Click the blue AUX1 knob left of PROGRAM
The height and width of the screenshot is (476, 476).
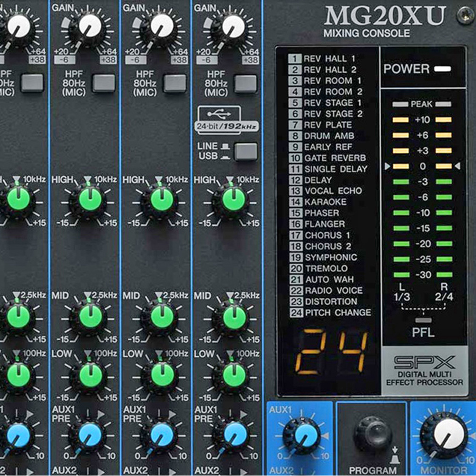[301, 436]
